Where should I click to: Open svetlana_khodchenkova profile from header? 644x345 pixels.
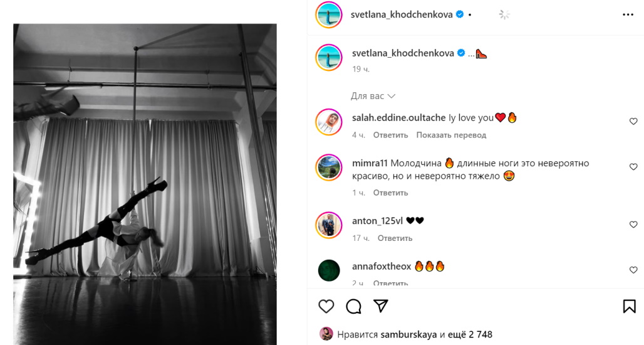402,14
